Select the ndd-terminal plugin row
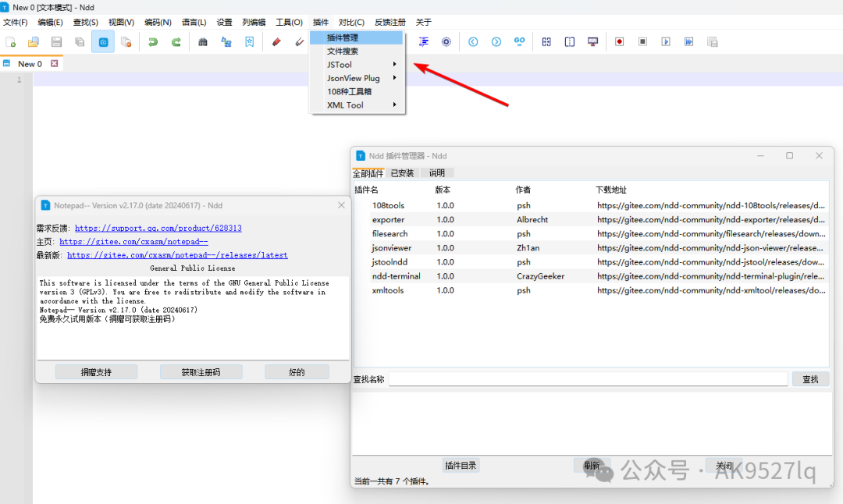The height and width of the screenshot is (504, 843). (x=591, y=276)
